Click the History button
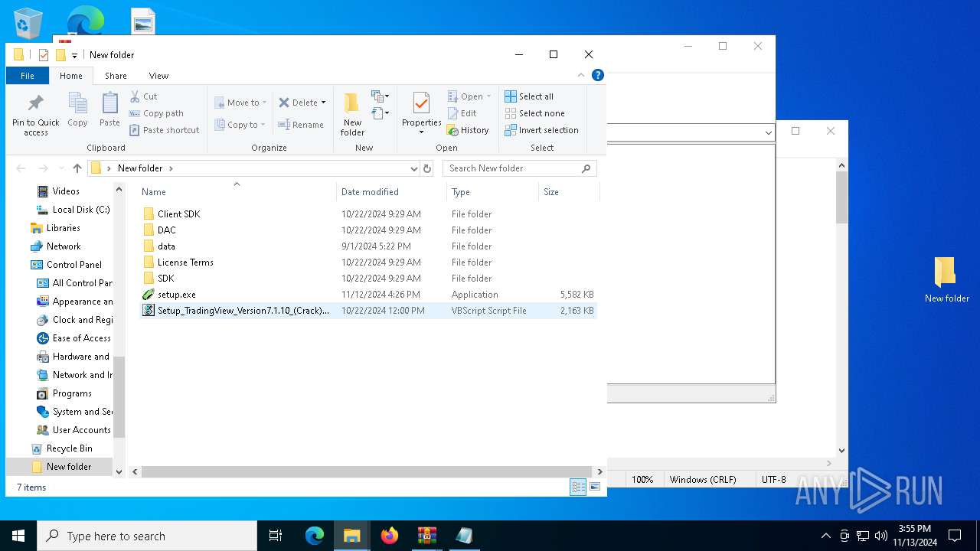Viewport: 980px width, 551px height. (467, 130)
